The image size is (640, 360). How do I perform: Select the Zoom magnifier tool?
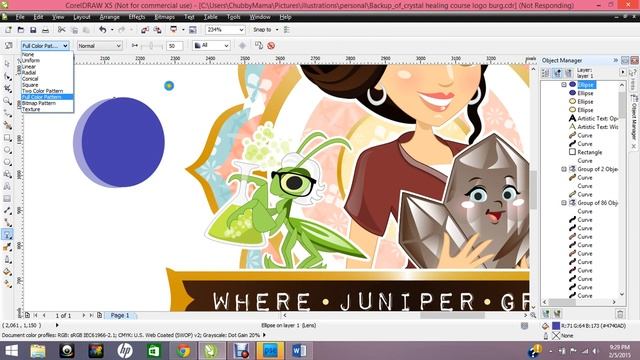7,101
